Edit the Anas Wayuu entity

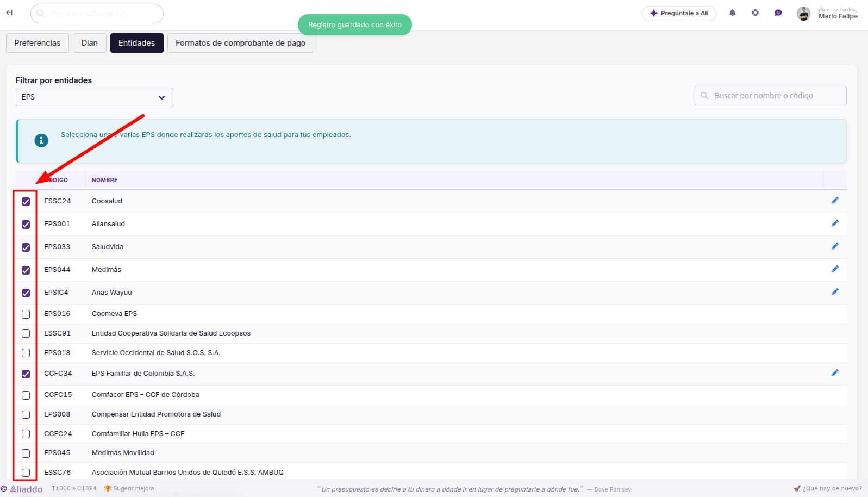coord(835,292)
